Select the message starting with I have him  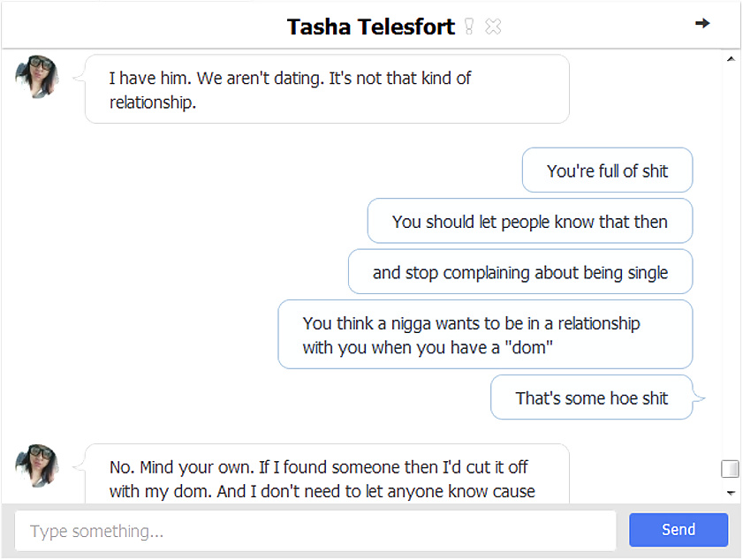[x=327, y=88]
